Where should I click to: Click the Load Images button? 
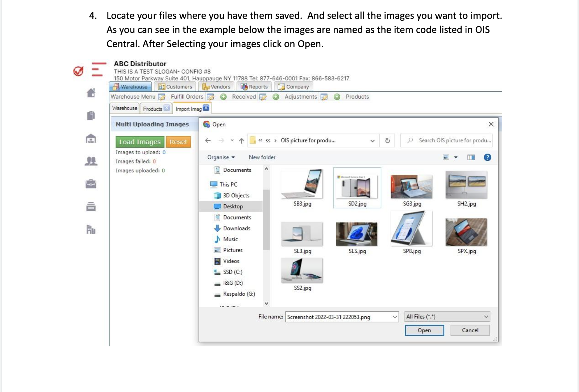click(140, 142)
